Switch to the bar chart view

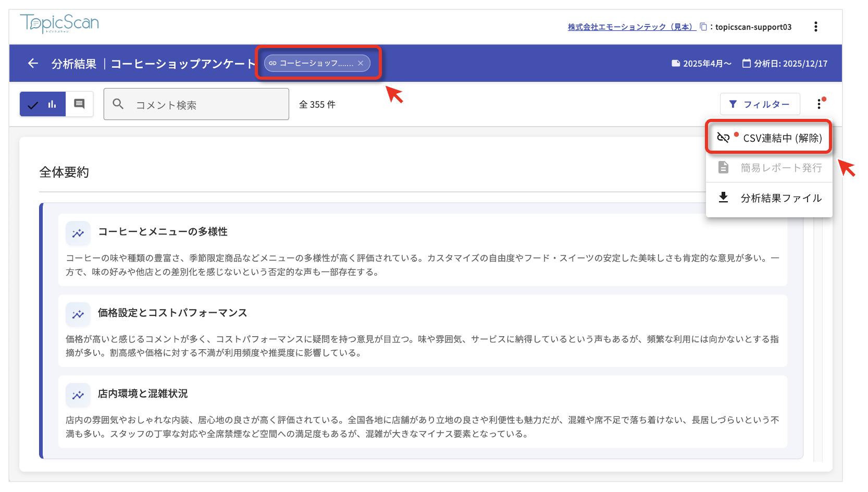tap(52, 104)
